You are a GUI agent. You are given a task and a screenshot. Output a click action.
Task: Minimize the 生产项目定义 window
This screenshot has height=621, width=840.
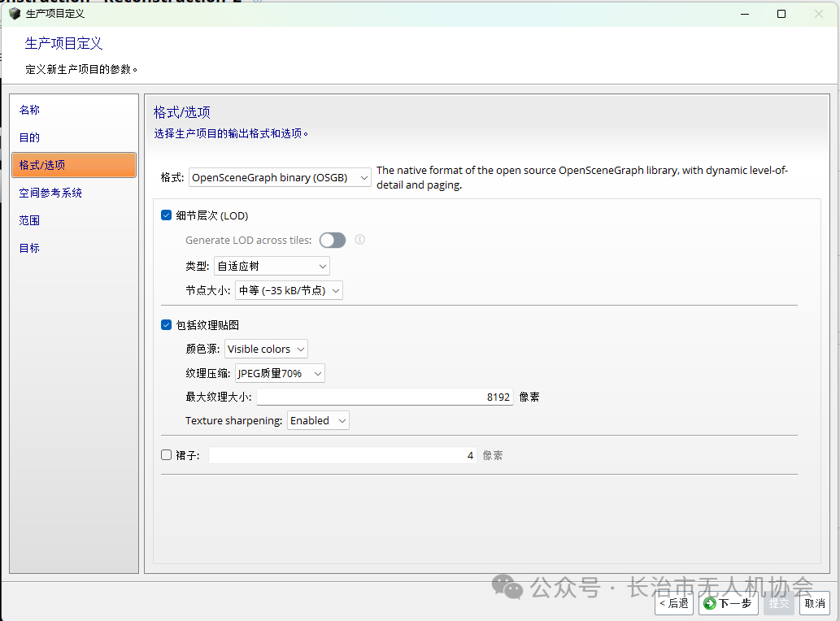pyautogui.click(x=745, y=14)
